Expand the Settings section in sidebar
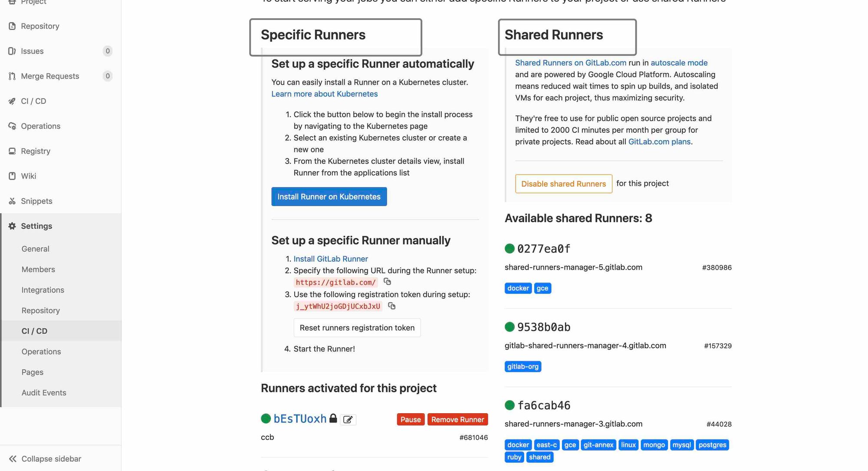 (x=36, y=226)
